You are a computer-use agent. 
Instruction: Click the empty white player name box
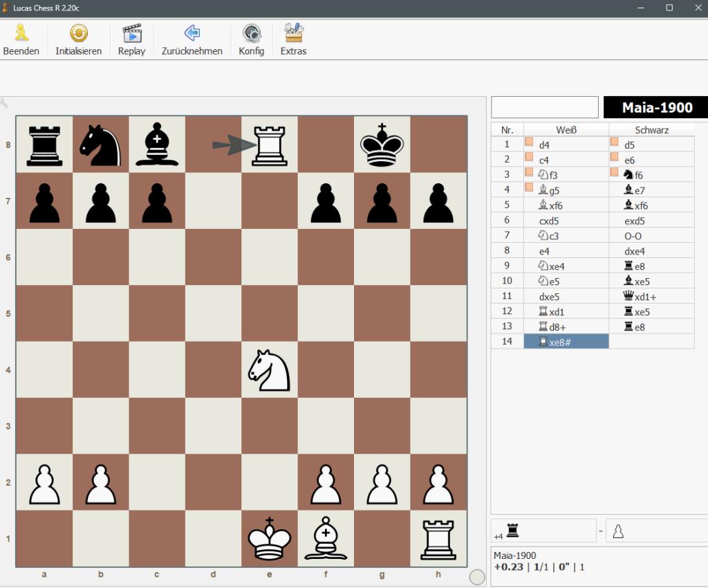544,107
